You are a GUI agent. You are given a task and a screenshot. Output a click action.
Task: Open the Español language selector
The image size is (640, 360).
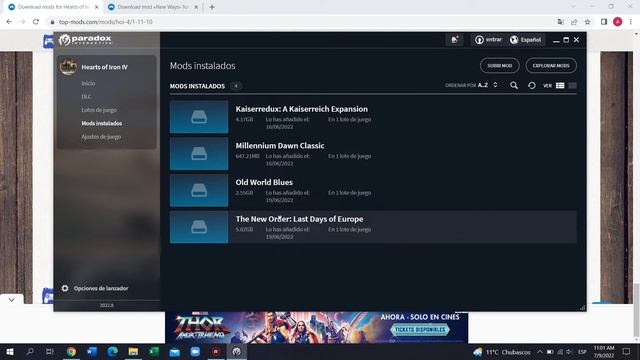point(526,40)
